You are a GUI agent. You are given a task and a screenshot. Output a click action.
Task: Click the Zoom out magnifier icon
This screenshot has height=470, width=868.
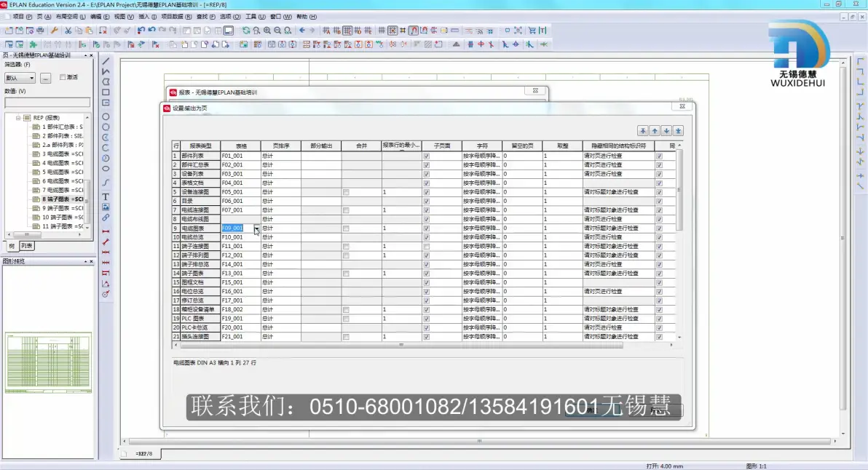coord(277,31)
